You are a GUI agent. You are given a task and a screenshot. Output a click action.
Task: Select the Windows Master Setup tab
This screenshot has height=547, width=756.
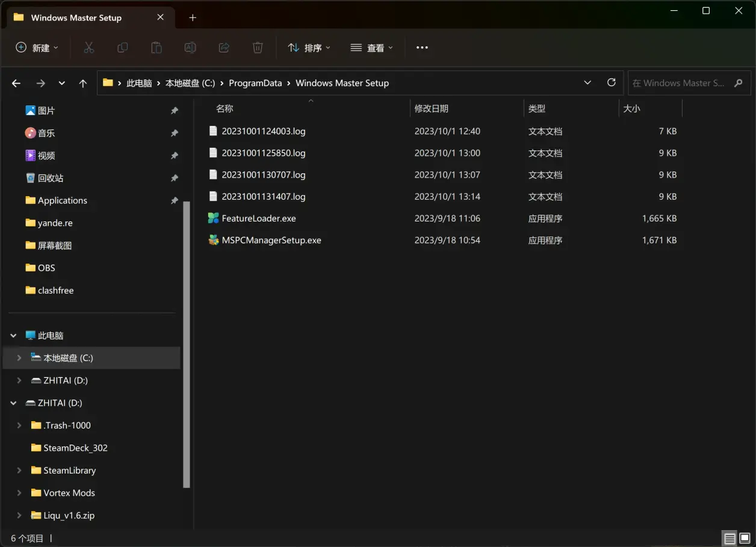[90, 17]
